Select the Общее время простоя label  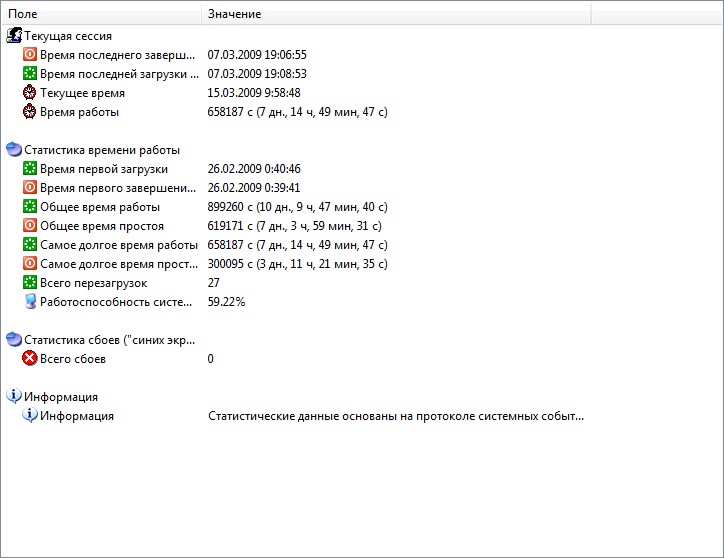[x=102, y=226]
